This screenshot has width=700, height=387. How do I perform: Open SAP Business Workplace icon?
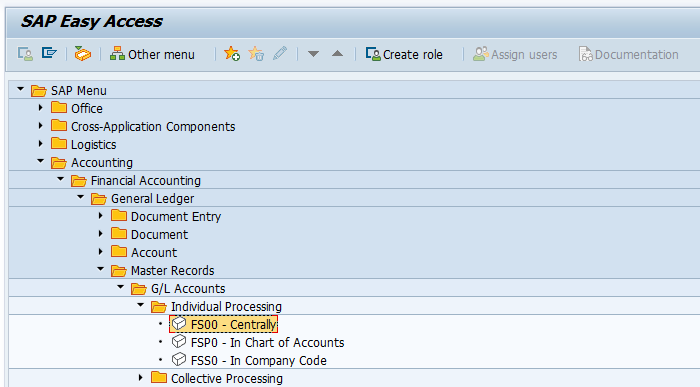point(83,54)
